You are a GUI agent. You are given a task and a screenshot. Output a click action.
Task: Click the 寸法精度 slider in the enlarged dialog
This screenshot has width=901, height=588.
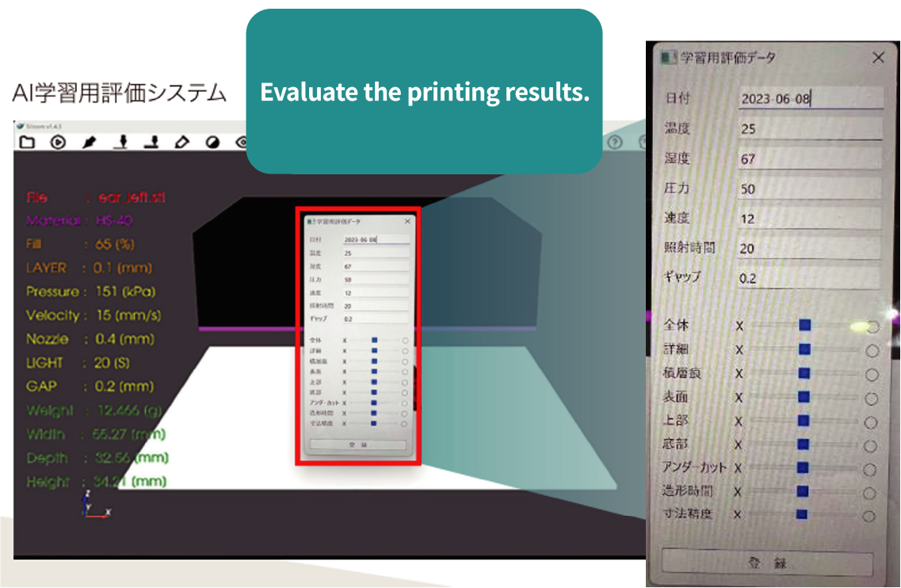point(802,515)
